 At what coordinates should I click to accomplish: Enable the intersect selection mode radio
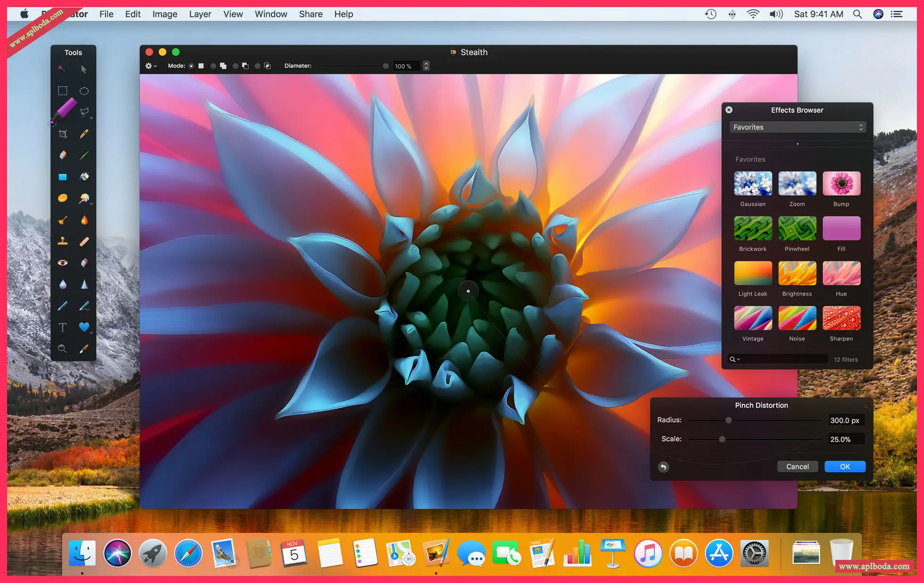click(258, 66)
